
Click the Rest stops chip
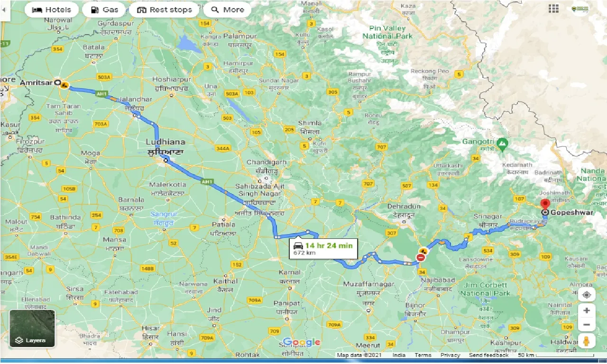pos(164,9)
